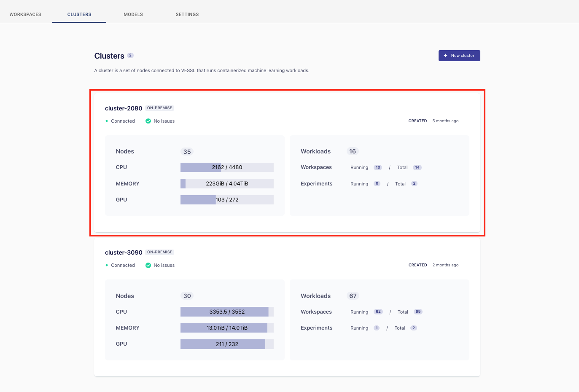Click the Workloads count 67
The height and width of the screenshot is (392, 579).
tap(353, 296)
